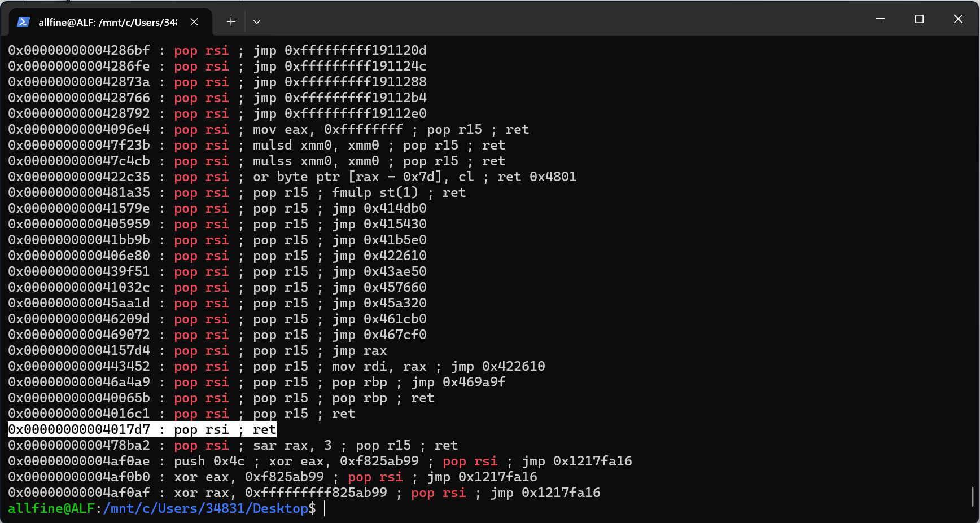980x523 pixels.
Task: Click the terminal vertical scrollbar thumb
Action: 973,496
